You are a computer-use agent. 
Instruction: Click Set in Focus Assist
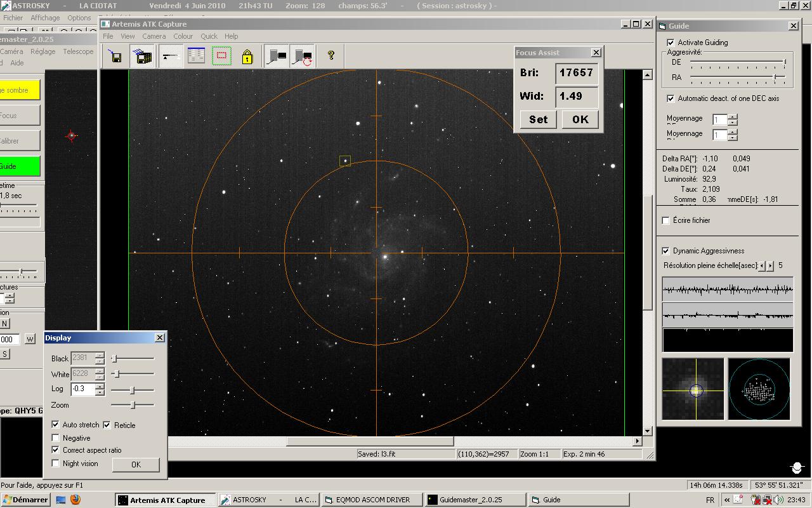pos(538,119)
